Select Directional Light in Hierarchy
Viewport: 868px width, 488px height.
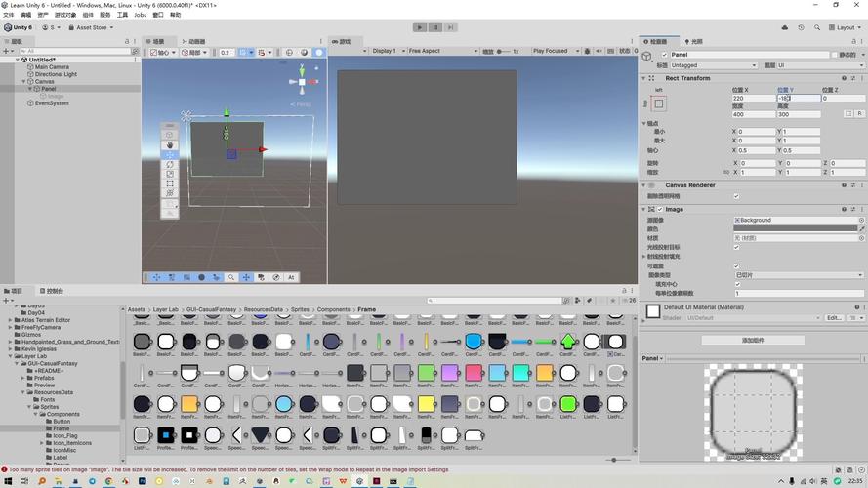point(56,74)
